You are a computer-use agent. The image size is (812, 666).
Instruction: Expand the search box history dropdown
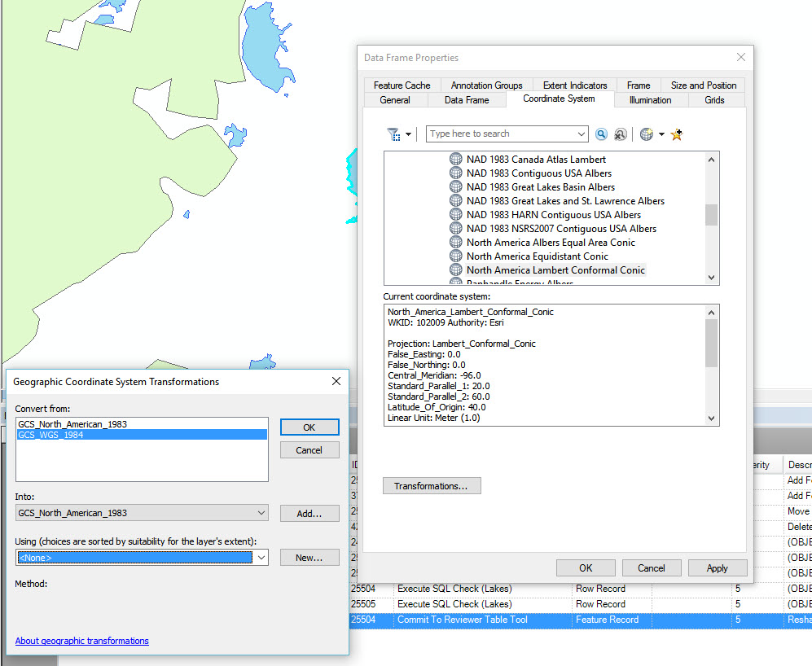581,134
